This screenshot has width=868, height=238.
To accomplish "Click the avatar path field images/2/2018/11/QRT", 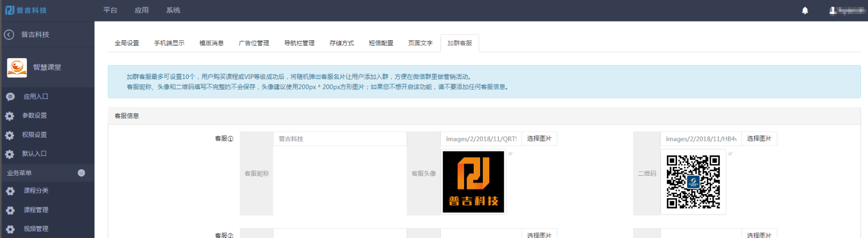I will [x=481, y=139].
